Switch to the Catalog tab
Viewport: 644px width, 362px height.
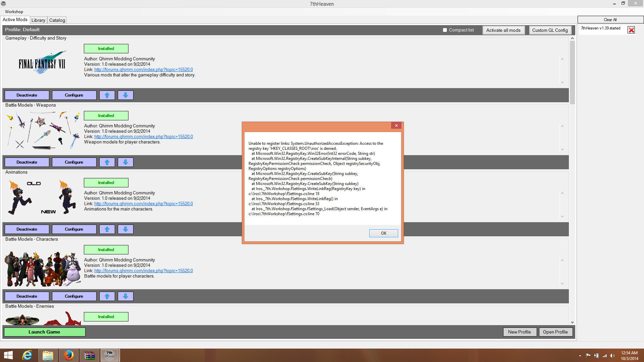click(x=57, y=20)
